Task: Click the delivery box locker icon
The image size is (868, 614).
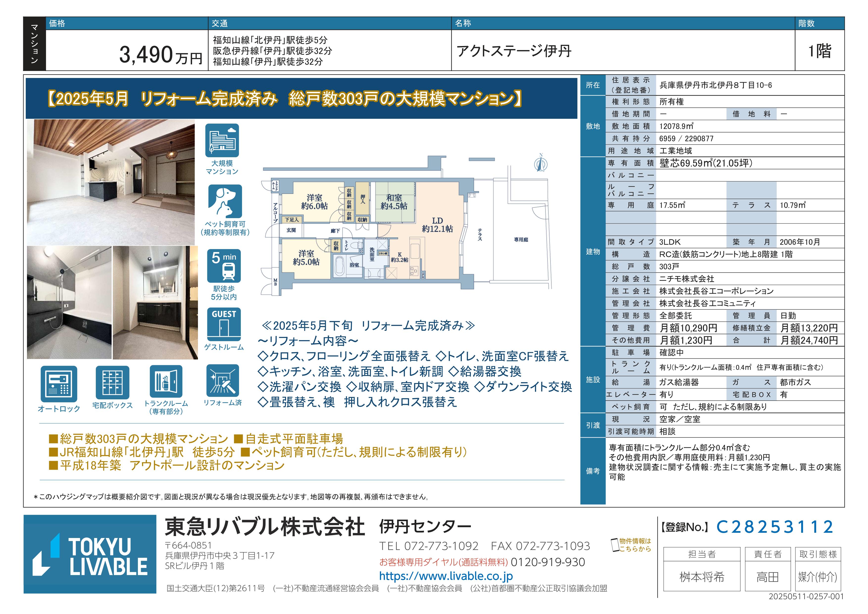Action: pyautogui.click(x=112, y=383)
